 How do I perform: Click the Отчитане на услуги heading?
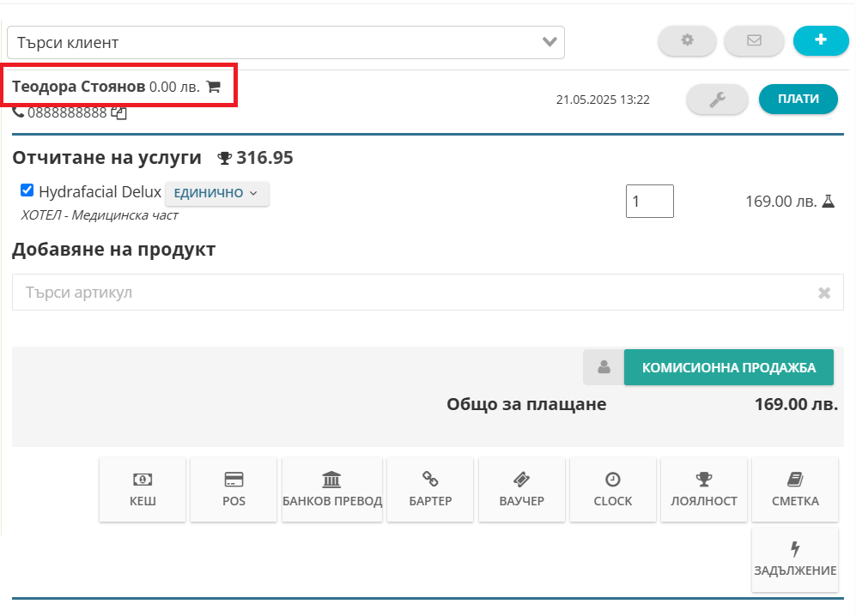coord(107,158)
